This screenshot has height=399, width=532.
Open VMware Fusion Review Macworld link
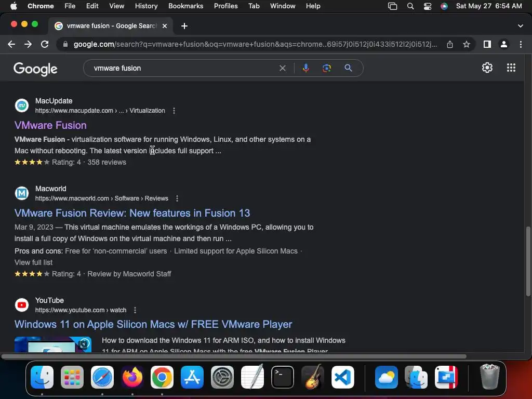(132, 213)
